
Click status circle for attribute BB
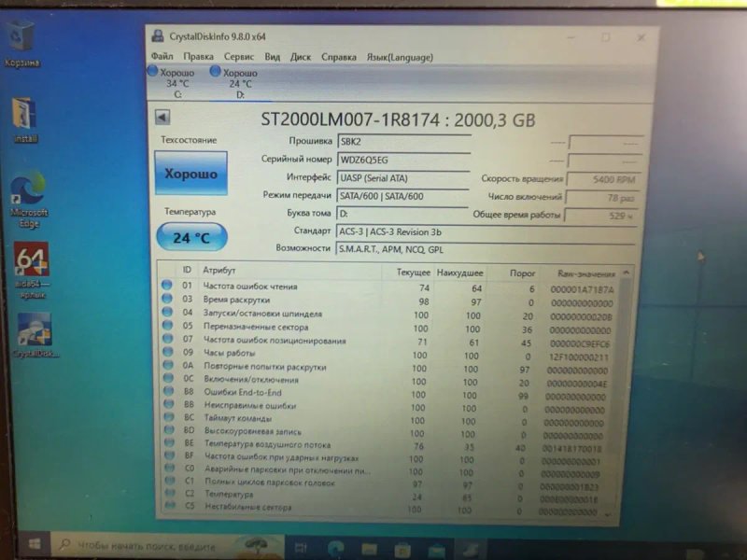[x=169, y=403]
